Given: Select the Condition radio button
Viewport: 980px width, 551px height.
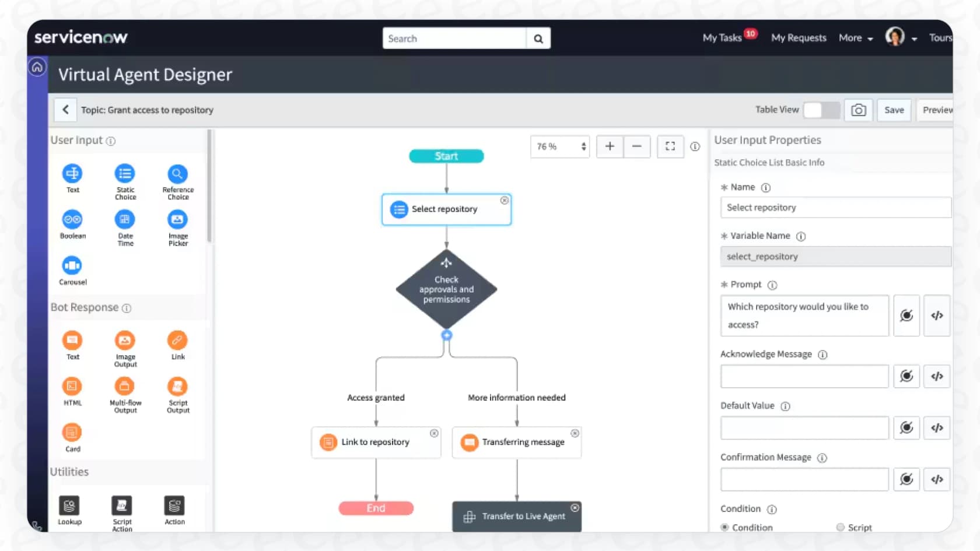Looking at the screenshot, I should (x=724, y=527).
